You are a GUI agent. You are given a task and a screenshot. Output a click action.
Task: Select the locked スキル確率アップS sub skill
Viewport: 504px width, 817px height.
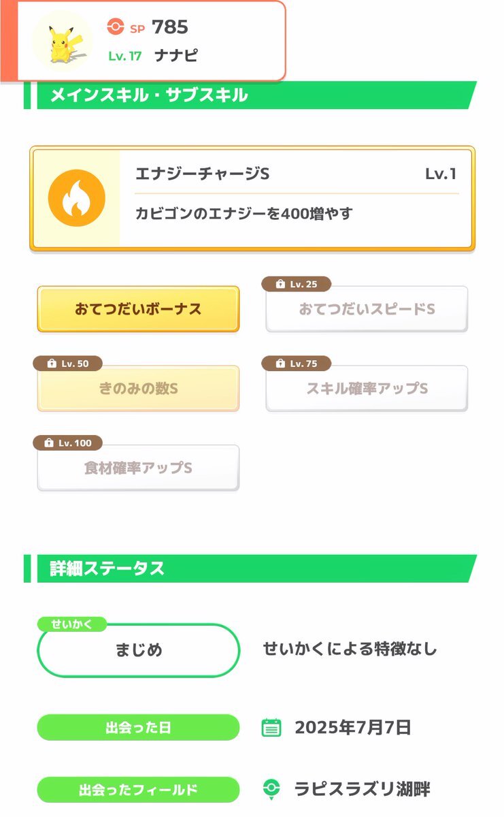pos(367,388)
